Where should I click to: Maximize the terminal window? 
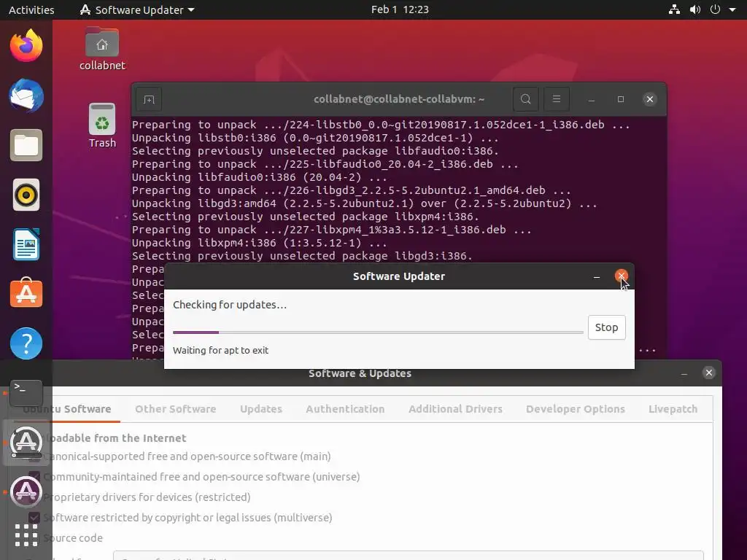[x=620, y=99]
